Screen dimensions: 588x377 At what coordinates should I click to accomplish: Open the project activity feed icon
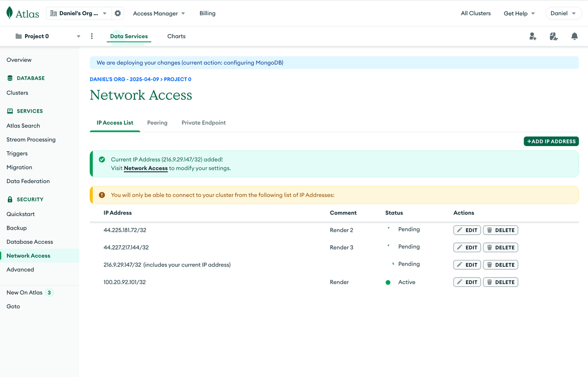tap(553, 36)
